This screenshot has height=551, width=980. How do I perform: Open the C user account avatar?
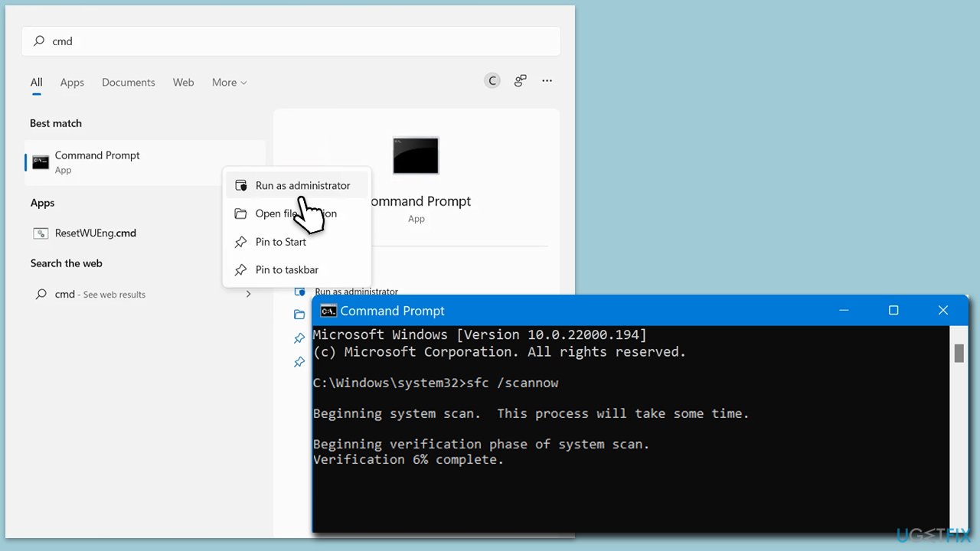pyautogui.click(x=492, y=80)
